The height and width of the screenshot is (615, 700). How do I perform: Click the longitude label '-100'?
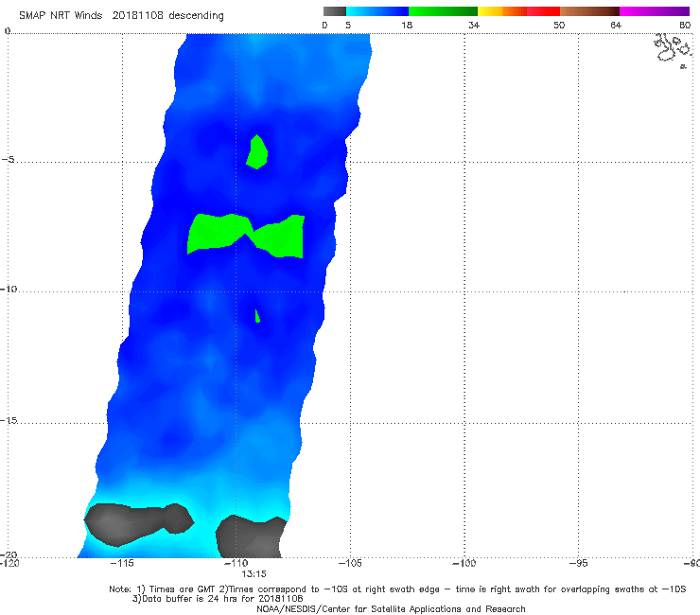tap(464, 563)
